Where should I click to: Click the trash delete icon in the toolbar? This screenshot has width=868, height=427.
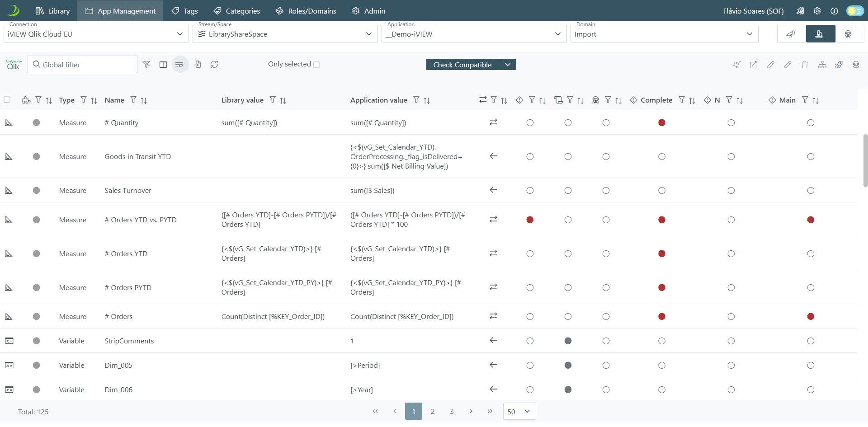tap(805, 65)
